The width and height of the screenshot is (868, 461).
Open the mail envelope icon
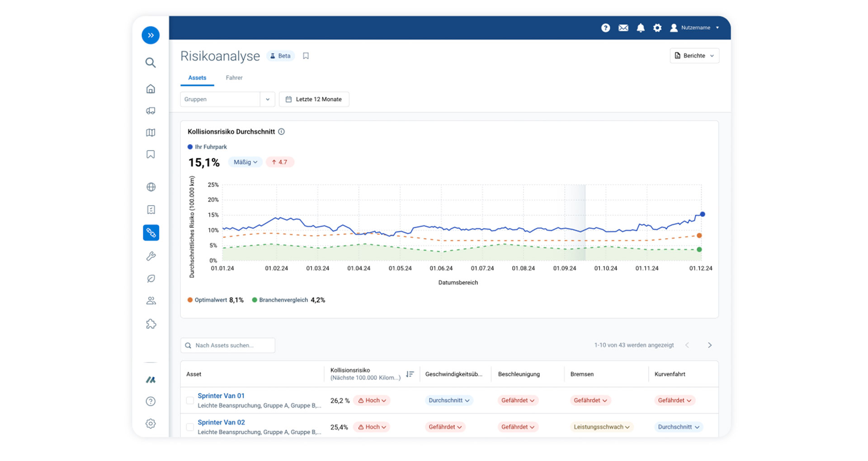[623, 28]
